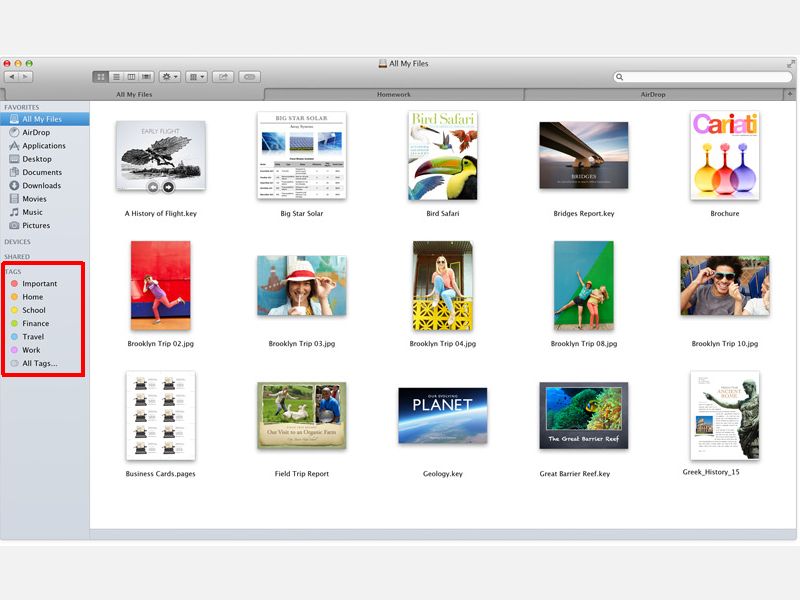Select the All My Files tab
Screen dimensions: 800x600
click(x=134, y=94)
